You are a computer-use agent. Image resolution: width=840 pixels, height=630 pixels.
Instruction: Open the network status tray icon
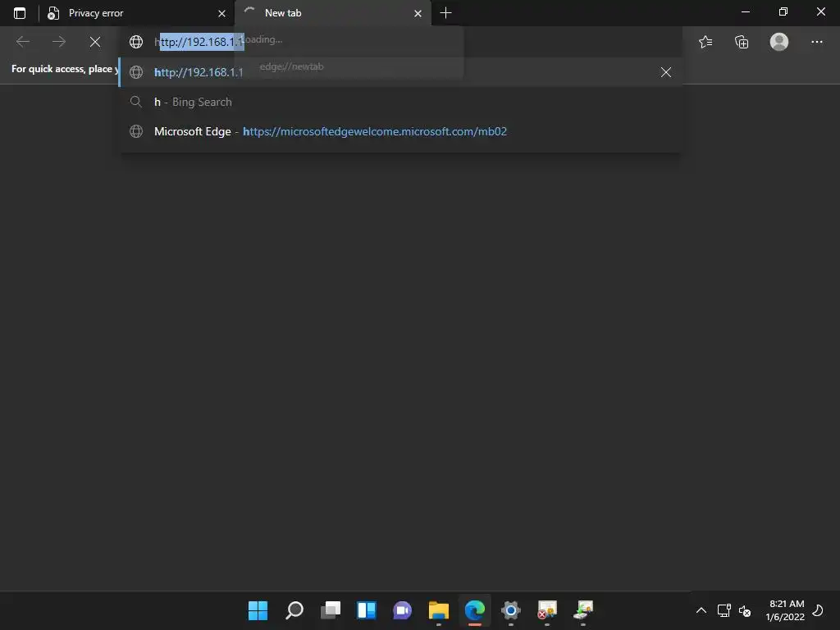tap(724, 610)
